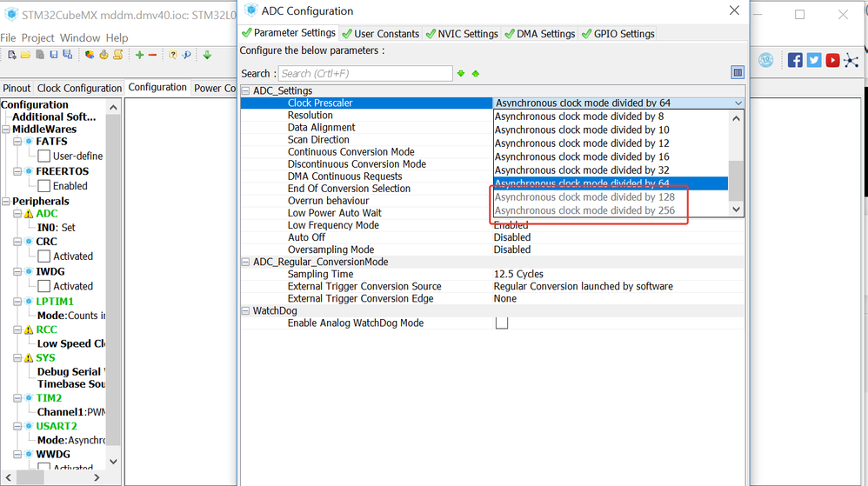
Task: Check the IWDG Activated checkbox
Action: click(x=44, y=286)
